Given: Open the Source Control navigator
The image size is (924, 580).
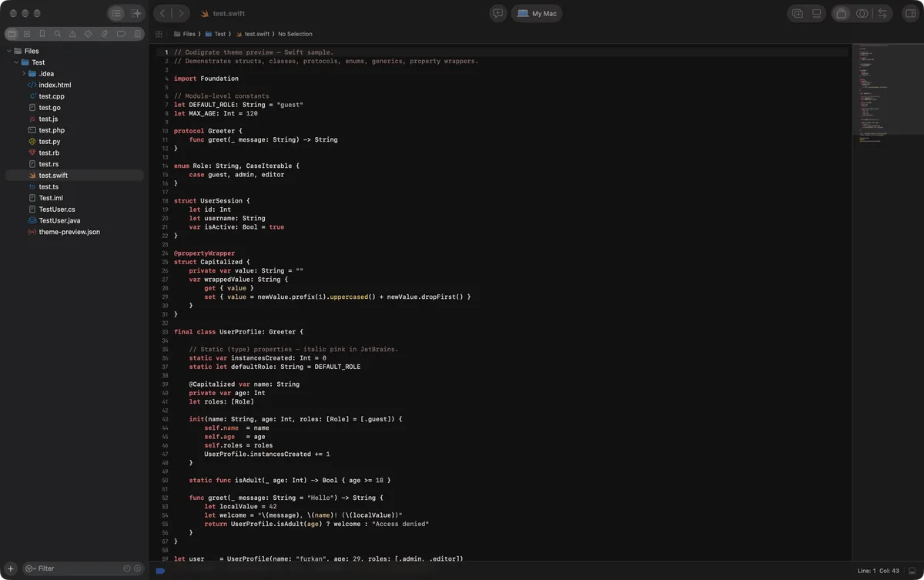Looking at the screenshot, I should (27, 34).
